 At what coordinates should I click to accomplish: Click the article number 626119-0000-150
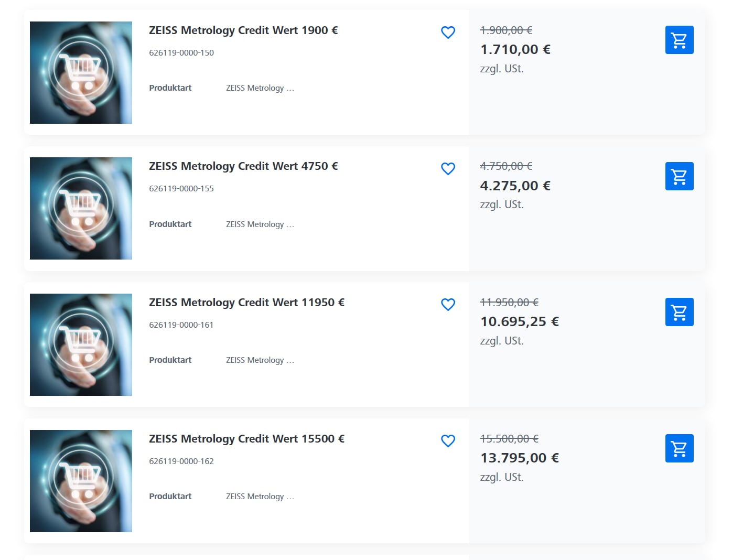(181, 52)
